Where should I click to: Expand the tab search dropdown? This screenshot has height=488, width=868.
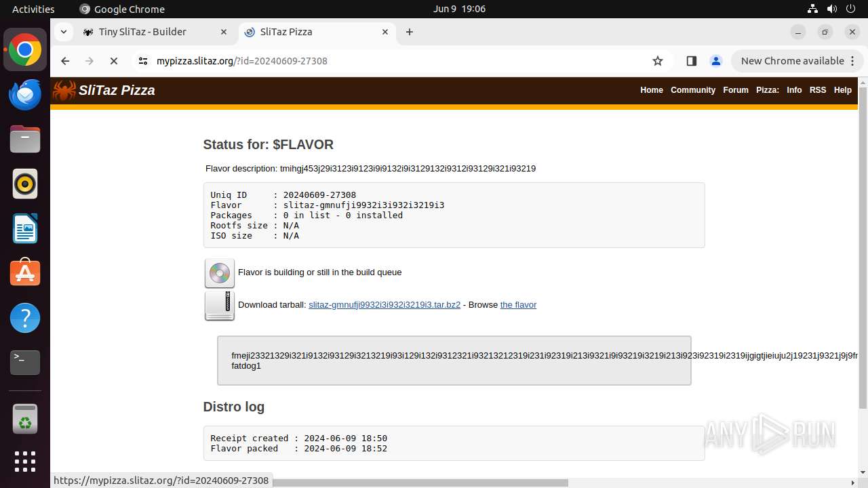click(x=63, y=32)
